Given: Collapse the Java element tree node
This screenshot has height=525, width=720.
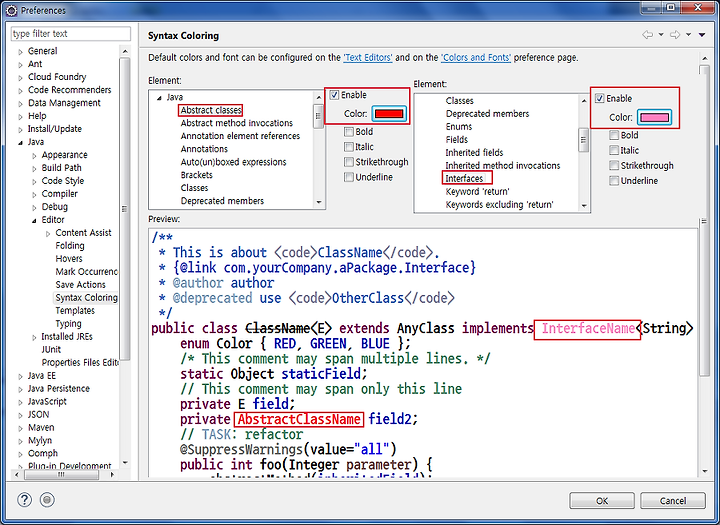Looking at the screenshot, I should (159, 98).
